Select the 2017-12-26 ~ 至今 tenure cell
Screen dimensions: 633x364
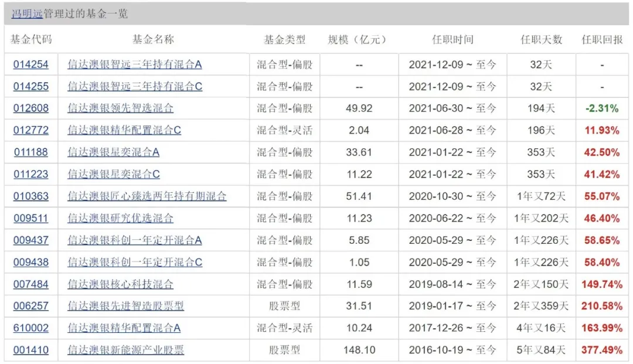coord(452,328)
